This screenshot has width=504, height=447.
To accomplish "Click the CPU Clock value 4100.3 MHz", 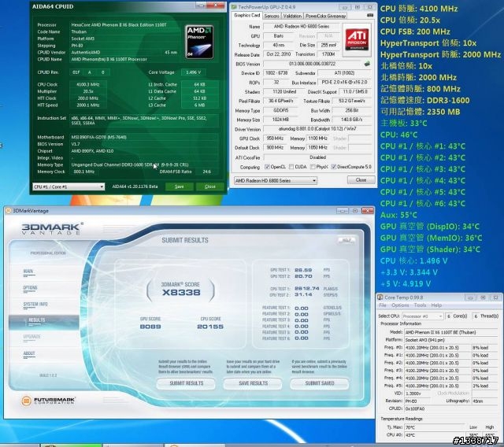I will point(87,84).
